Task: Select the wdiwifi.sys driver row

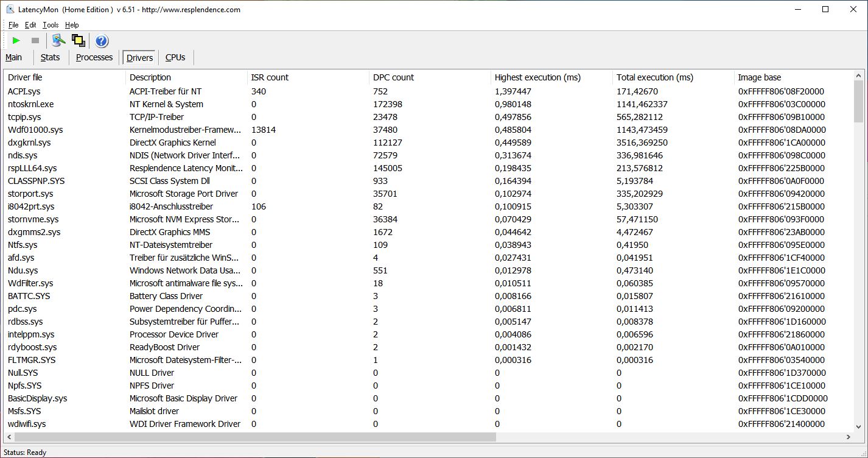Action: 429,424
